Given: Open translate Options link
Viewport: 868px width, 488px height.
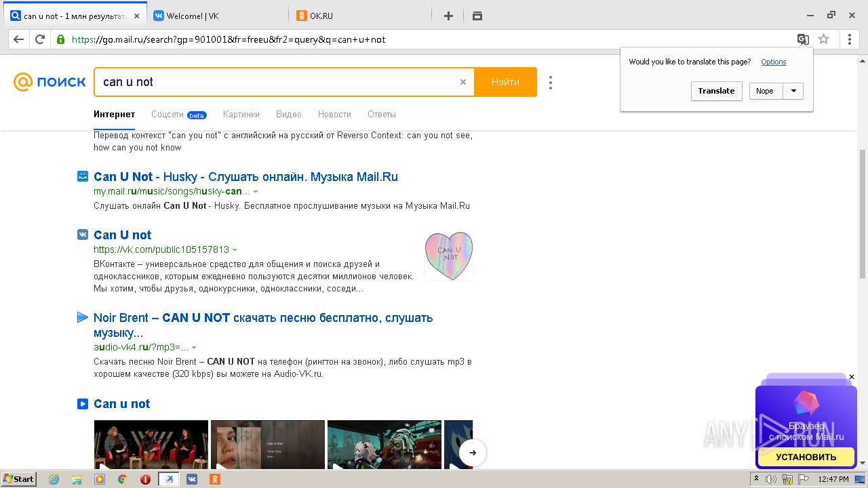Looking at the screenshot, I should [774, 62].
